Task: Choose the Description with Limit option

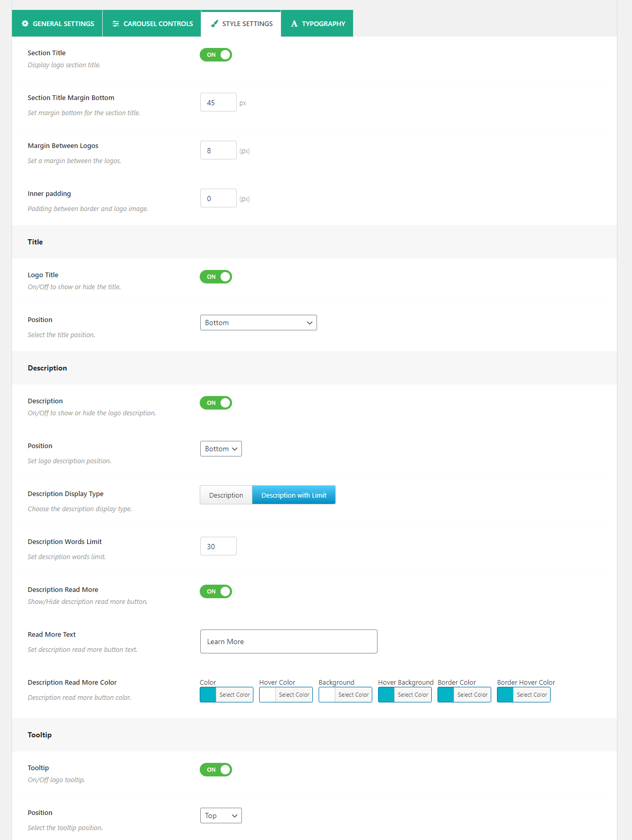Action: click(x=294, y=495)
